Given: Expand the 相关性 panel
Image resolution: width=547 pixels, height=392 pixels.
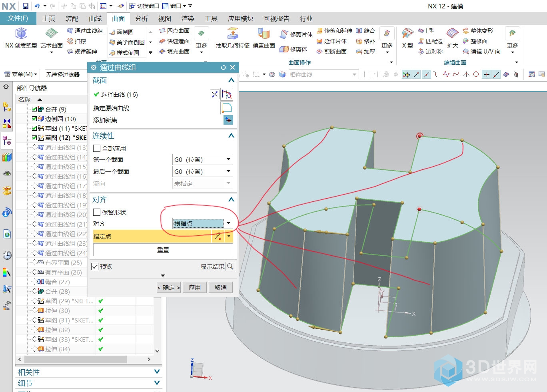Looking at the screenshot, I should 157,372.
